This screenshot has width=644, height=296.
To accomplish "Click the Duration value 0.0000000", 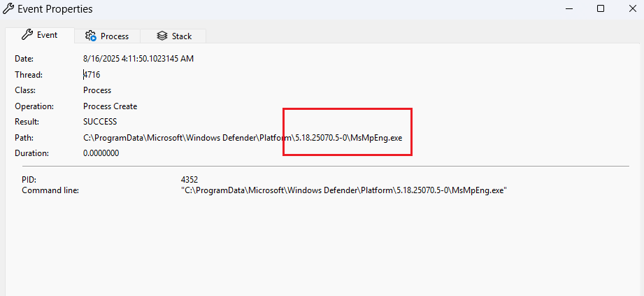I will pos(101,153).
